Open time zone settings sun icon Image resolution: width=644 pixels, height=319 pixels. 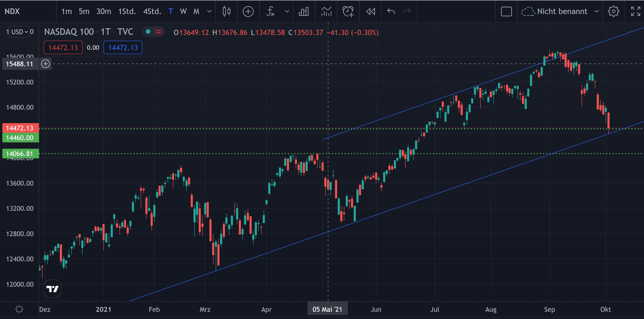coord(19,309)
